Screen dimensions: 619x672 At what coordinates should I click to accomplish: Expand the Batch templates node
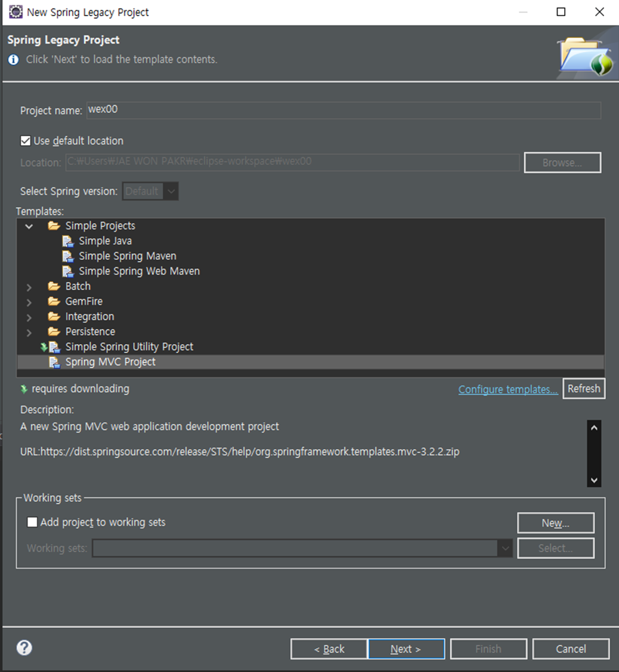(29, 287)
